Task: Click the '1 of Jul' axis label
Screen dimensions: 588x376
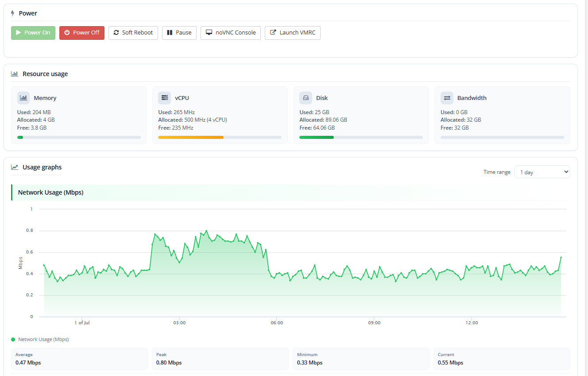Action: pyautogui.click(x=82, y=323)
